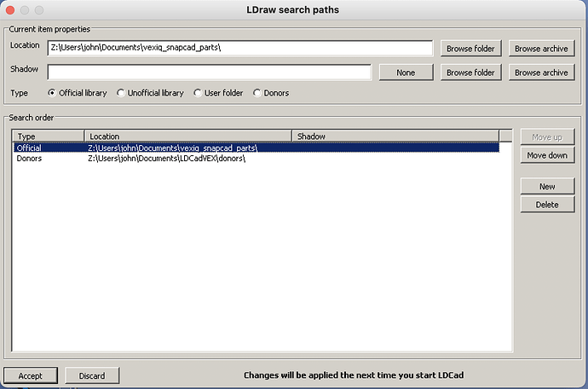The image size is (588, 389).
Task: Click the Location column header
Action: click(x=188, y=136)
